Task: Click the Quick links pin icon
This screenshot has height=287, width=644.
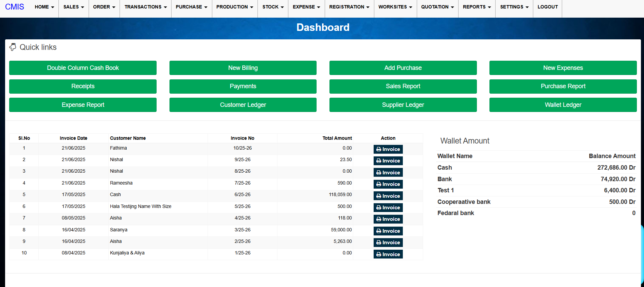Action: click(13, 47)
